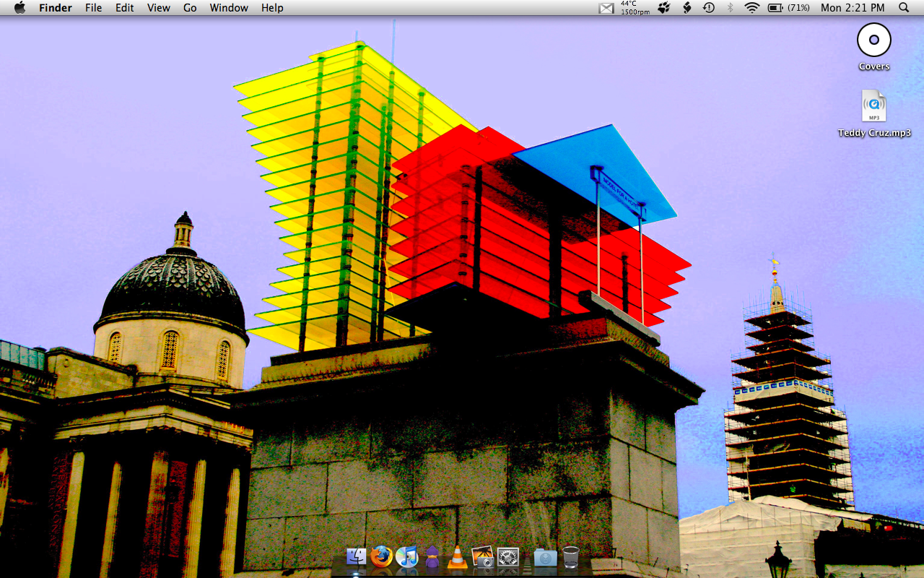Open the Go menu
Image resolution: width=924 pixels, height=578 pixels.
click(190, 8)
